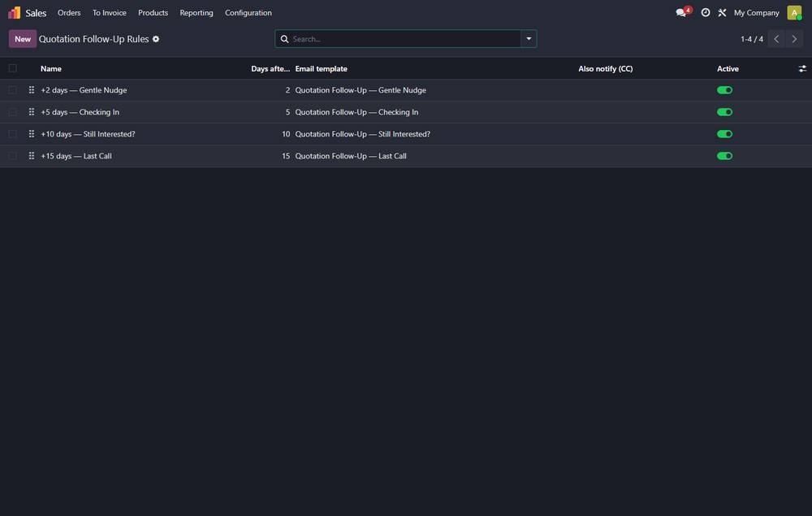Select all records header checkbox
812x516 pixels.
13,68
